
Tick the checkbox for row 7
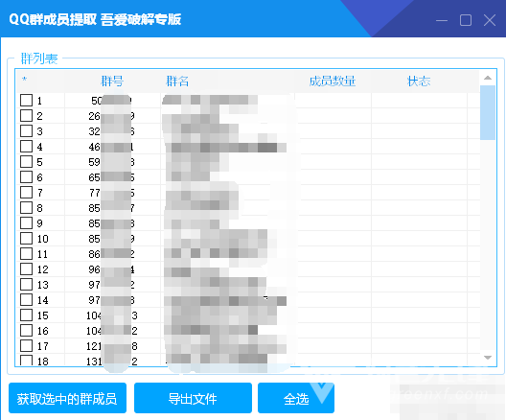26,193
